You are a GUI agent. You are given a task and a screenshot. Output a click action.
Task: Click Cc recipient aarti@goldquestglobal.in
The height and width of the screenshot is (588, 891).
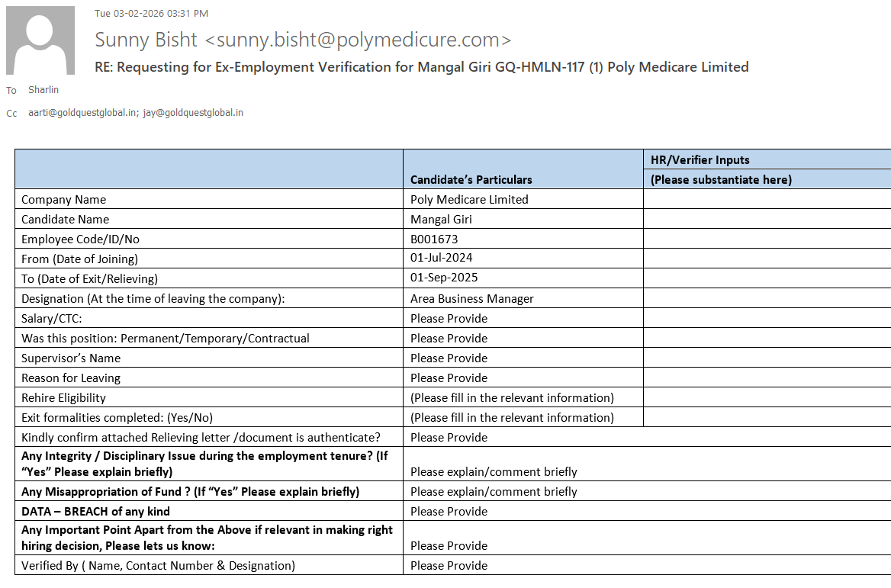pyautogui.click(x=83, y=113)
